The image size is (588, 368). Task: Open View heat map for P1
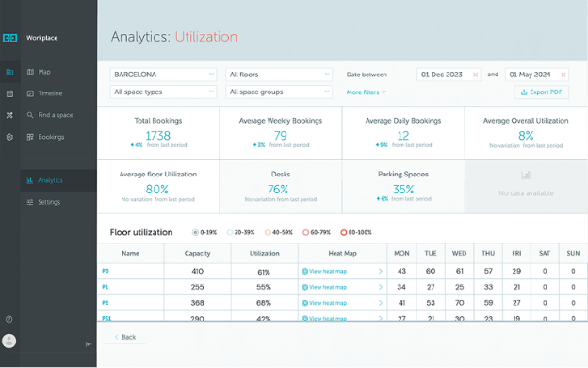pos(328,287)
